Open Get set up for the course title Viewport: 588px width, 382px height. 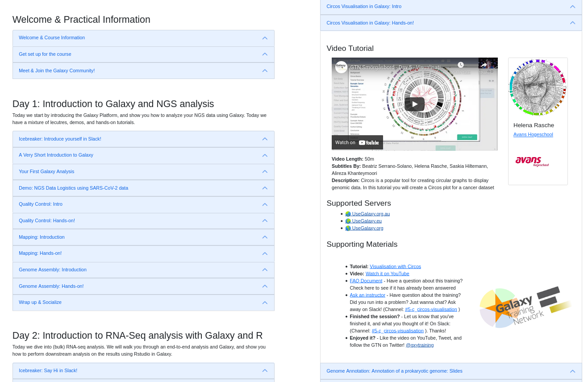45,54
